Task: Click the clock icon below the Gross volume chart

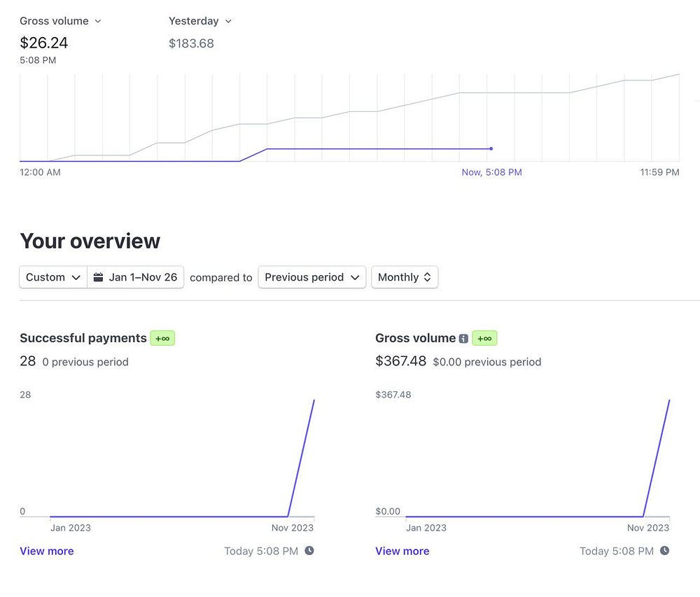Action: (665, 551)
